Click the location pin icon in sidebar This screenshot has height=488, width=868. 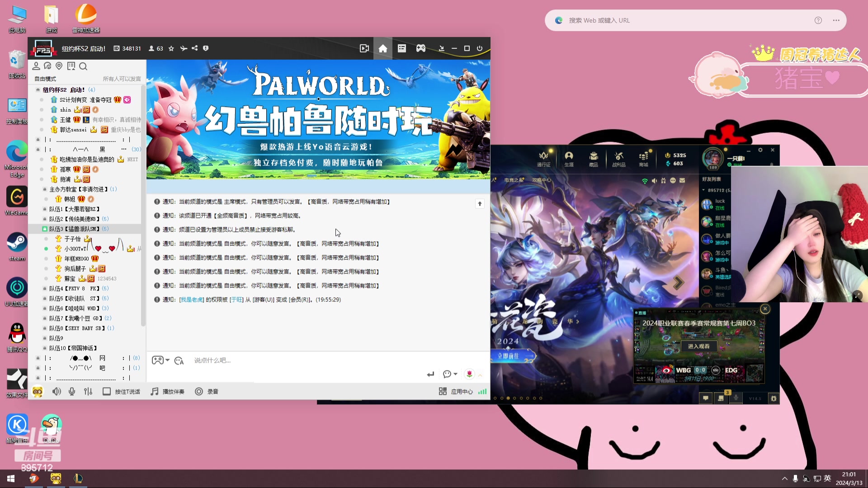click(x=59, y=66)
